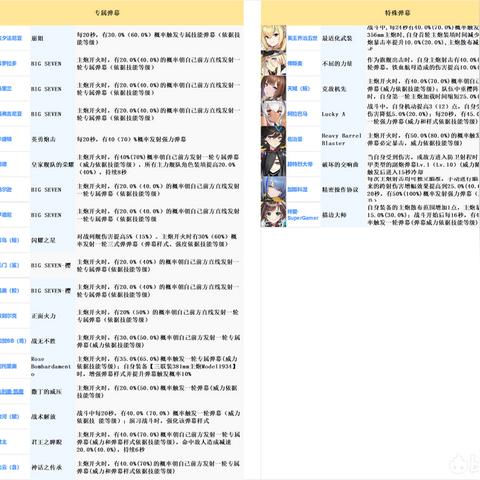Open the portrait beside the 不屈的力量 skill
Viewport: 480px width, 480px height.
coord(273,63)
